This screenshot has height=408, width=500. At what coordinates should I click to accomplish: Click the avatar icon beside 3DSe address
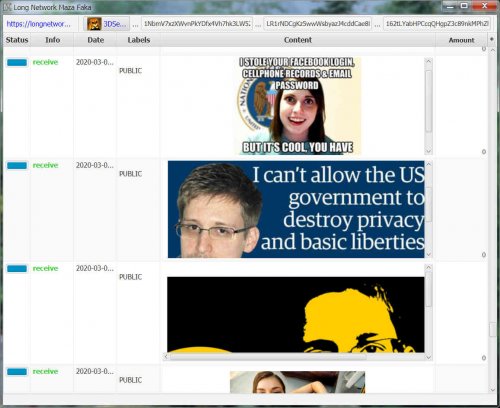pos(94,24)
